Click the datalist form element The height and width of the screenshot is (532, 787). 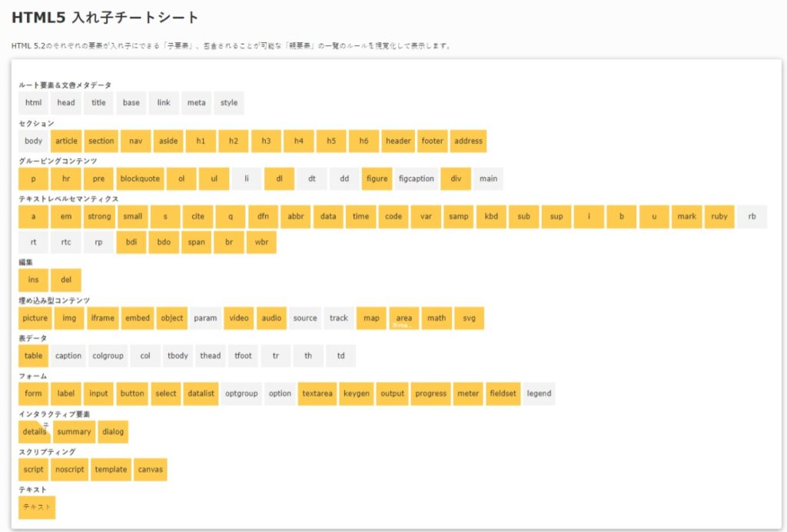[x=200, y=393]
